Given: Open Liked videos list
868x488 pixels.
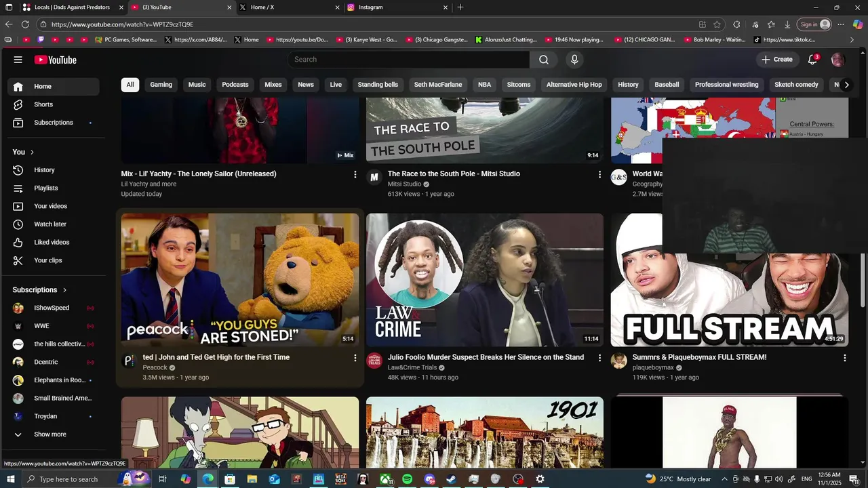Looking at the screenshot, I should pos(54,242).
